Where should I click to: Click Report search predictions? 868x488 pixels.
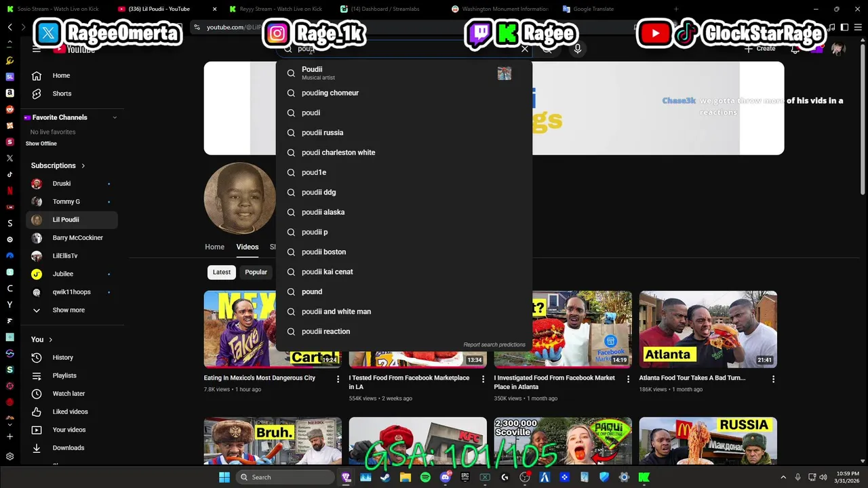pos(494,344)
